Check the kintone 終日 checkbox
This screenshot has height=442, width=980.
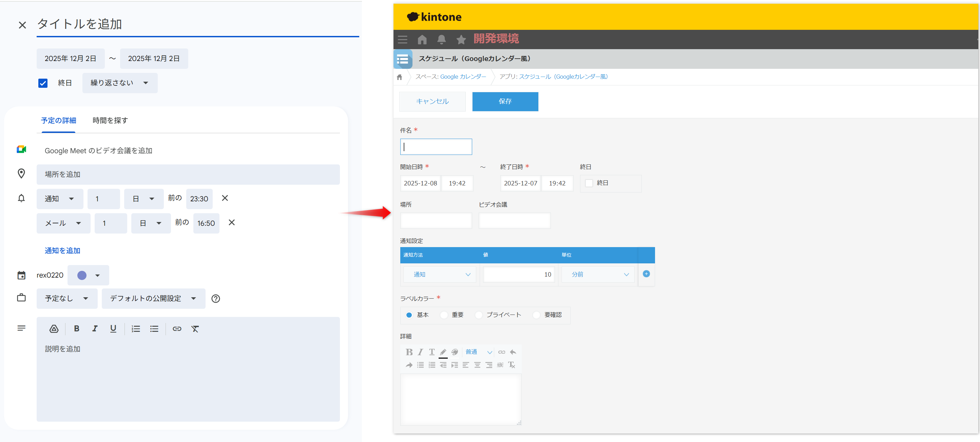tap(589, 183)
